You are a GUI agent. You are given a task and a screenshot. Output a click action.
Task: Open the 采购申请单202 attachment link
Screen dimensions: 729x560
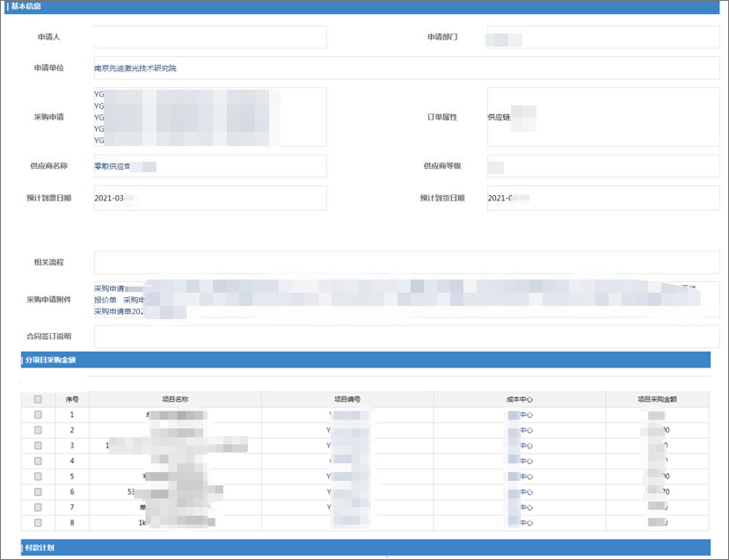(x=119, y=311)
